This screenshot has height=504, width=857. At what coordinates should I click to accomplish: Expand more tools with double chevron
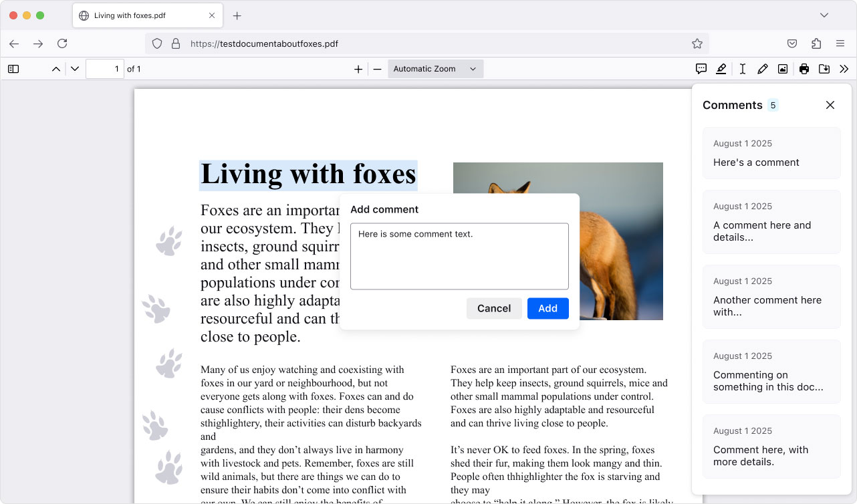[844, 68]
